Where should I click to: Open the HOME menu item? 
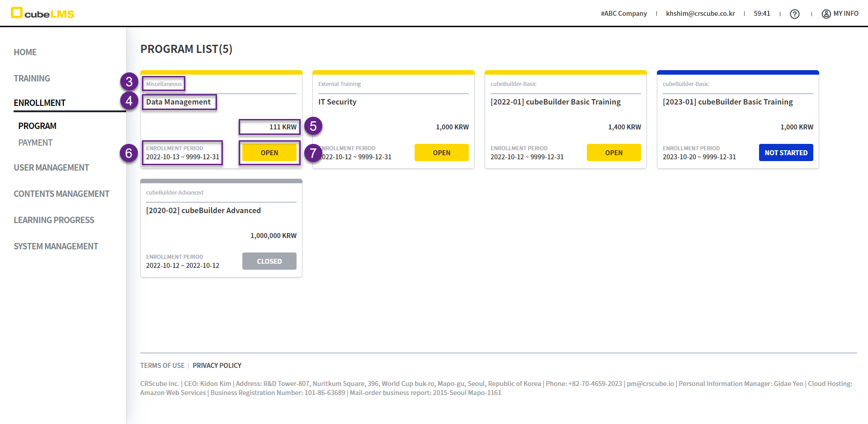click(x=25, y=52)
